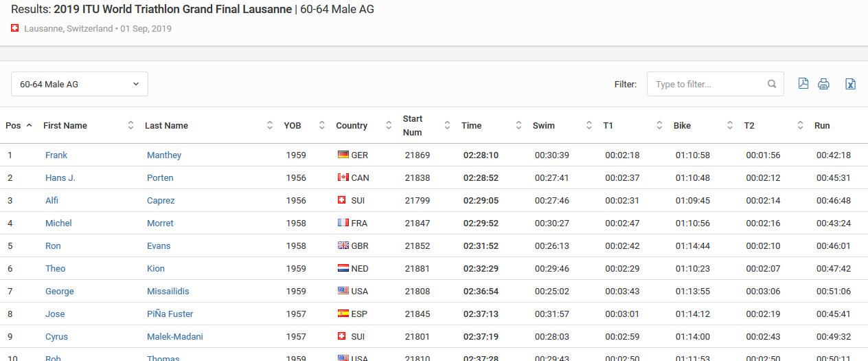Click run time 00:51:06
Viewport: 868px width, 361px height.
[x=834, y=291]
